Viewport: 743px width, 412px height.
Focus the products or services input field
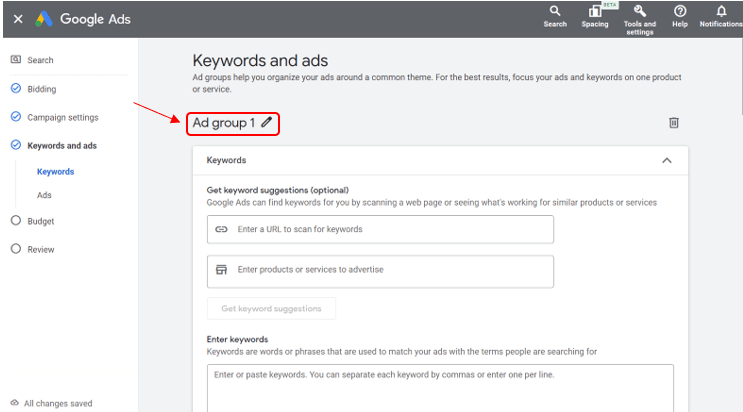[380, 270]
